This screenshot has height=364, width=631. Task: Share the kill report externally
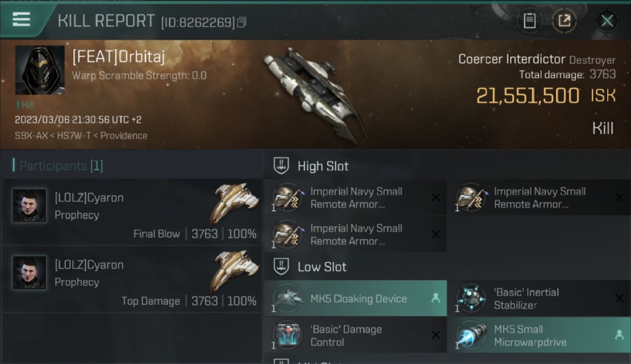(564, 21)
